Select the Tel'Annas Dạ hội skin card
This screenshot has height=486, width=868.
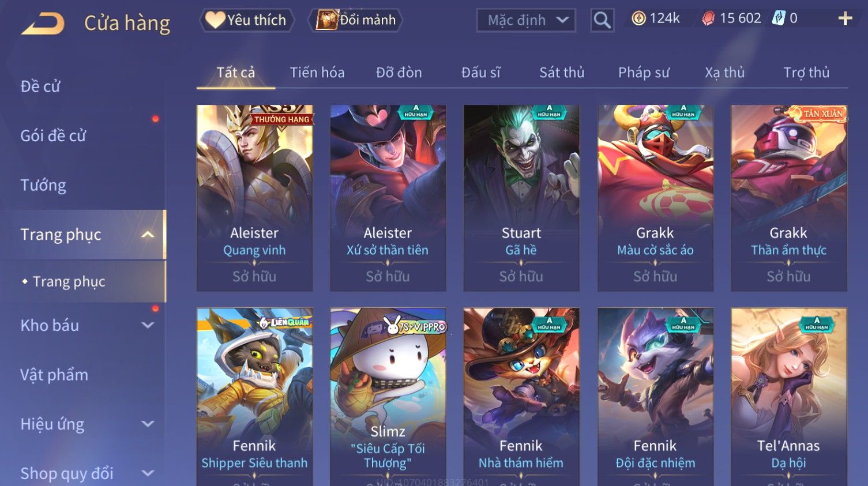click(788, 397)
